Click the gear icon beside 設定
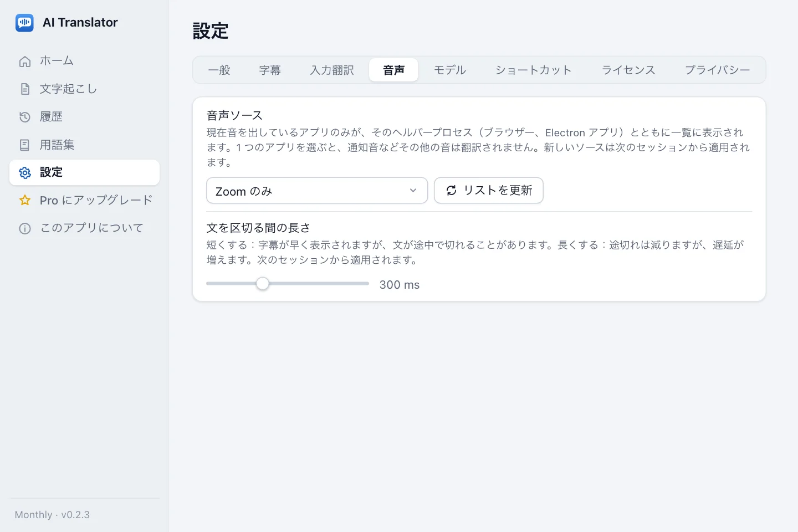The width and height of the screenshot is (798, 532). (25, 173)
